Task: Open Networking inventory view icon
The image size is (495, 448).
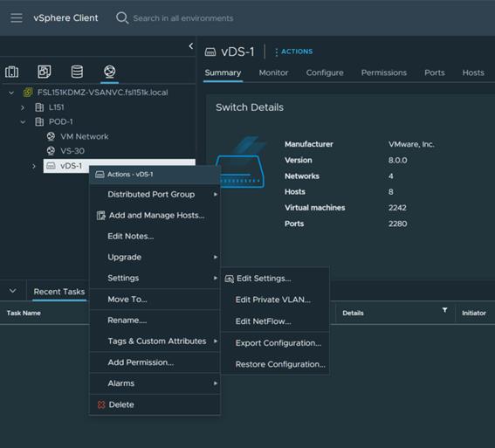Action: click(x=109, y=72)
